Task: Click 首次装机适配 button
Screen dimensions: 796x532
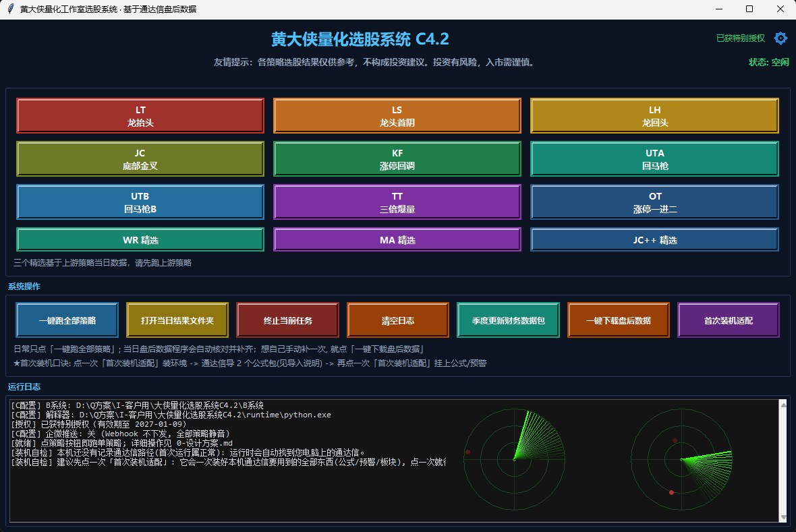Action: coord(728,320)
